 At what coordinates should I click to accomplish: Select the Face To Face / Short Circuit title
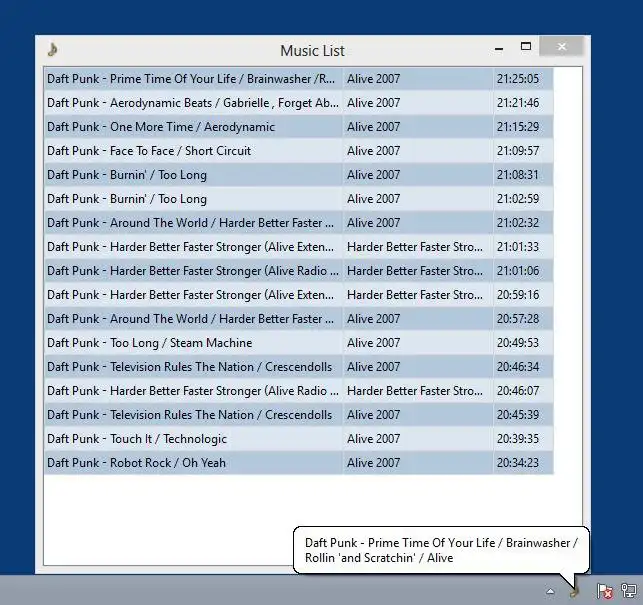pos(149,151)
